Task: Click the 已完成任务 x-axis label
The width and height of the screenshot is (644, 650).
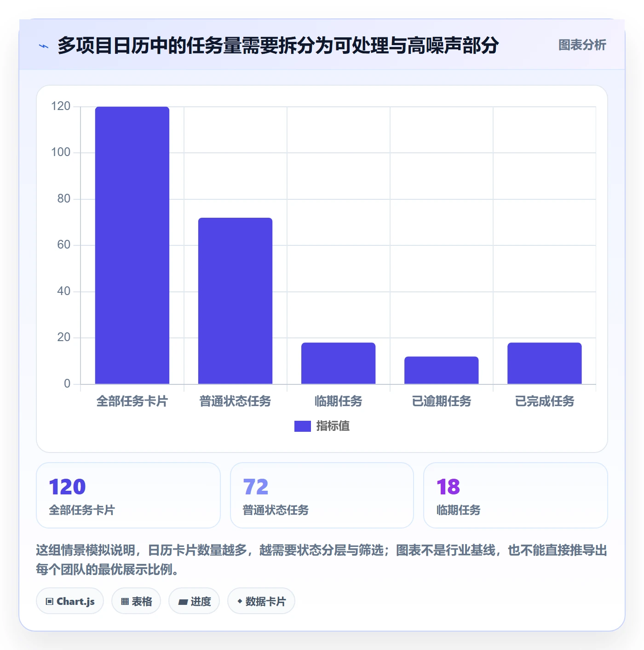Action: pos(544,401)
